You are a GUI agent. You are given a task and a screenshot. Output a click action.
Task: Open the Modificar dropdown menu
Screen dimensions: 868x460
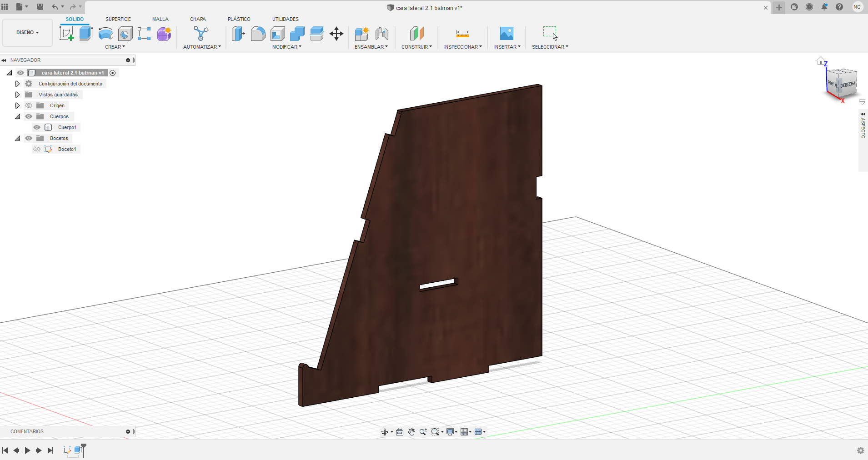(287, 47)
